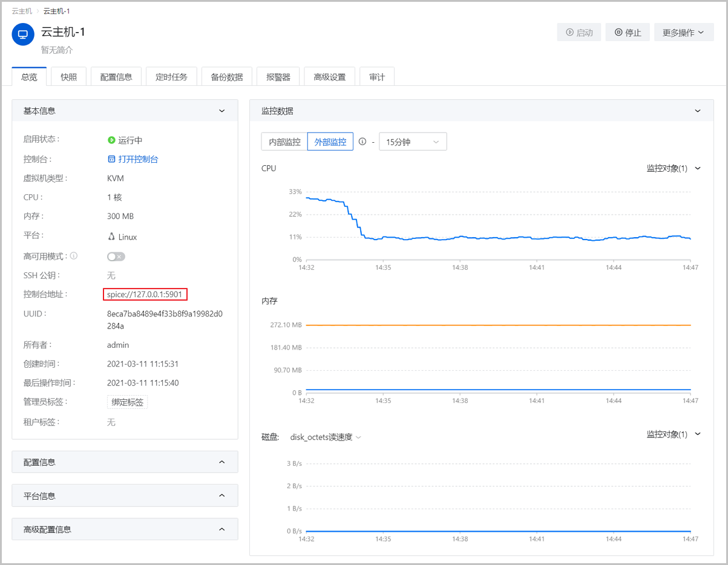Click the info icon beside 外部监控
Screen dimensions: 728x565
coord(362,142)
